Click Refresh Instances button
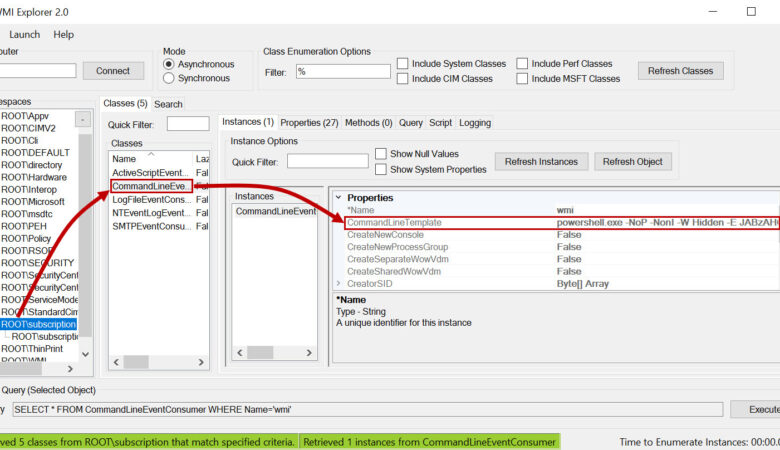Viewport: 780px width, 450px height. coord(541,162)
